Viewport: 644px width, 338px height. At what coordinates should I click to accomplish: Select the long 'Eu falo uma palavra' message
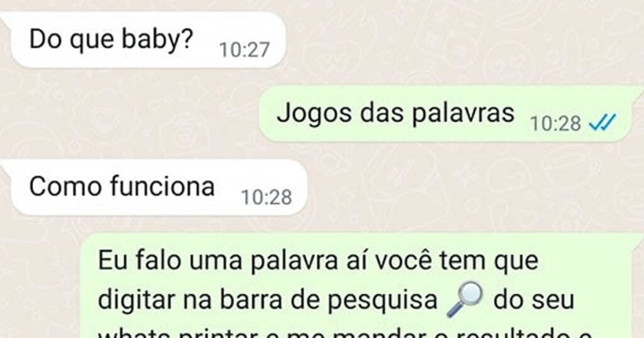362,286
